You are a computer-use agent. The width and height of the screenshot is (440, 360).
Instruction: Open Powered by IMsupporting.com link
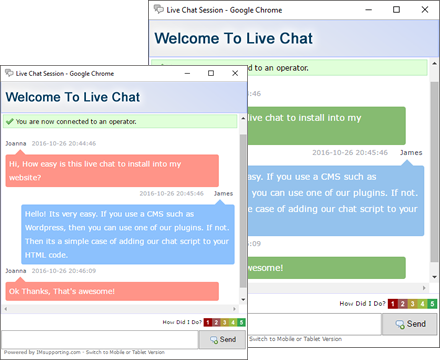(x=42, y=352)
